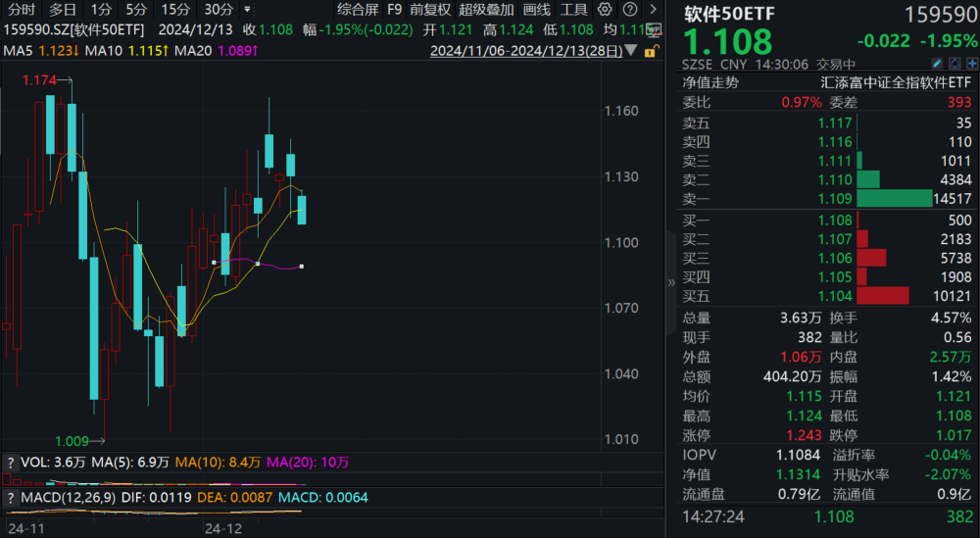Click the stock code 159590

click(941, 15)
